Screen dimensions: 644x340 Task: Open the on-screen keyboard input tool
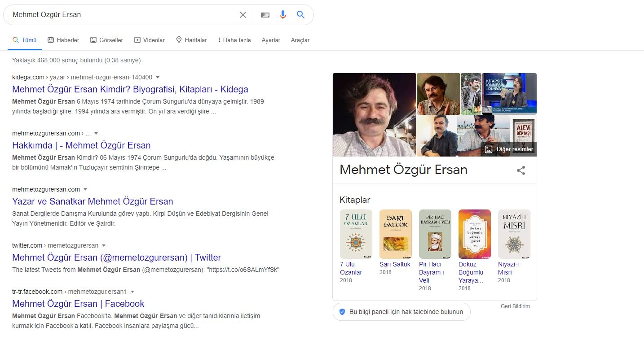click(x=265, y=15)
